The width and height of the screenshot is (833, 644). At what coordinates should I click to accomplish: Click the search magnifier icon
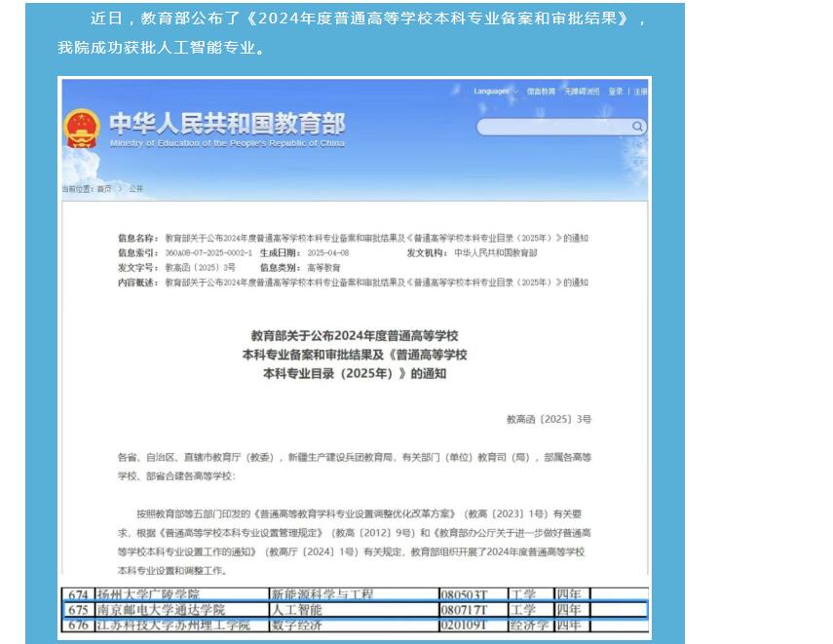pyautogui.click(x=637, y=127)
